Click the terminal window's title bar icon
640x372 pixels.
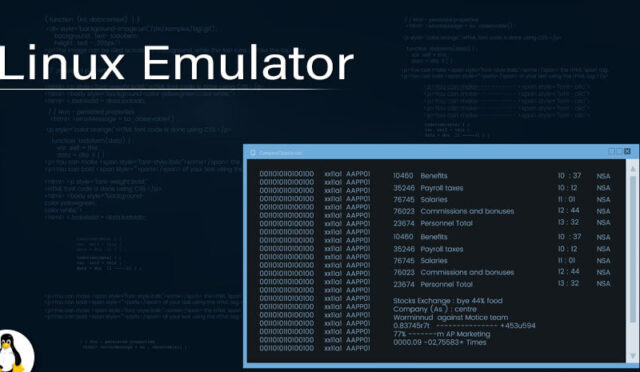point(253,152)
